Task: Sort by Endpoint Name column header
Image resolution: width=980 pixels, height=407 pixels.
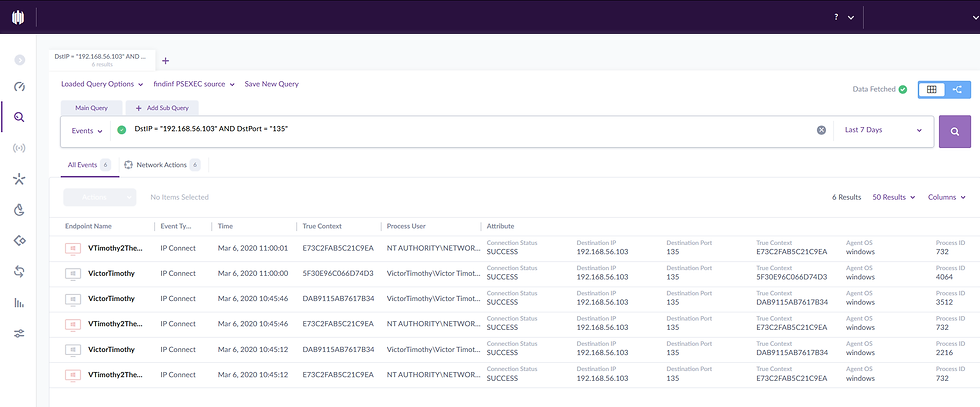Action: [x=88, y=226]
